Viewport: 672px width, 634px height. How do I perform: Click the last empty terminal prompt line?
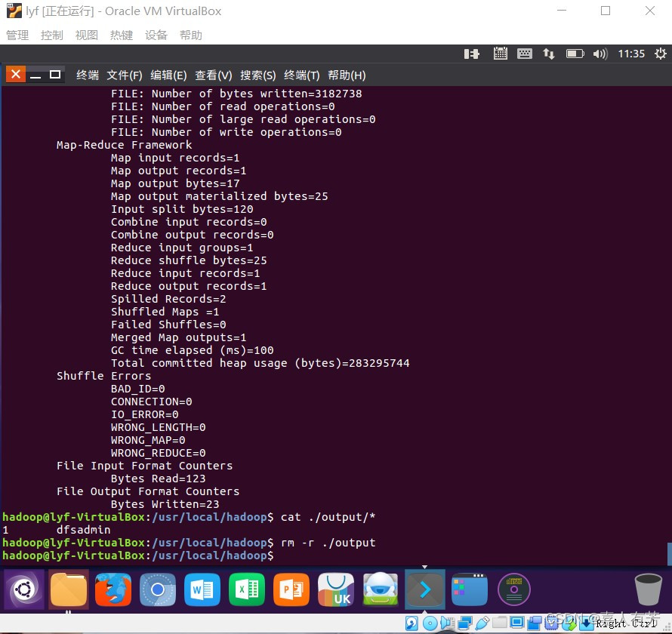tap(138, 556)
